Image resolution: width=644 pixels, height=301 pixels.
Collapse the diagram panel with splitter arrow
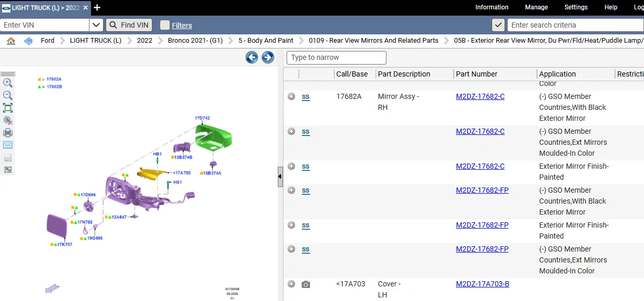pyautogui.click(x=280, y=177)
